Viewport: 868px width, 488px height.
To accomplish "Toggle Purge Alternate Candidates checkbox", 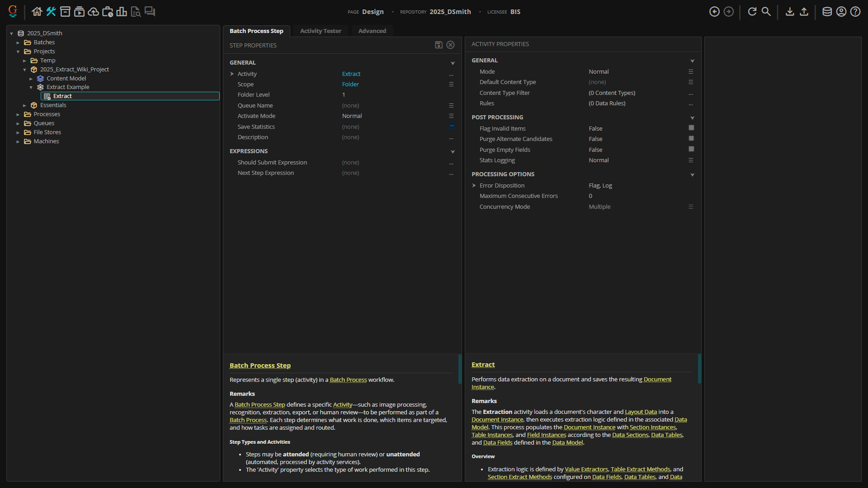I will point(691,139).
